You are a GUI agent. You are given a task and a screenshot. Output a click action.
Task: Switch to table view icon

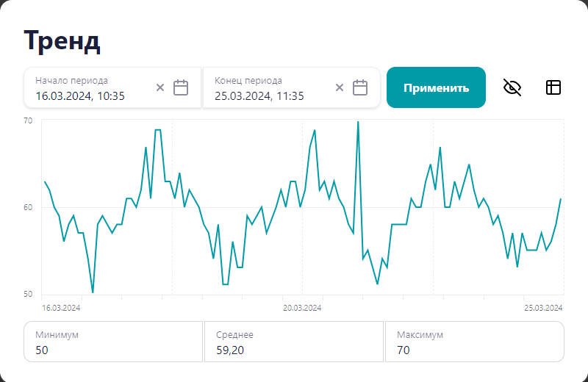pyautogui.click(x=553, y=87)
